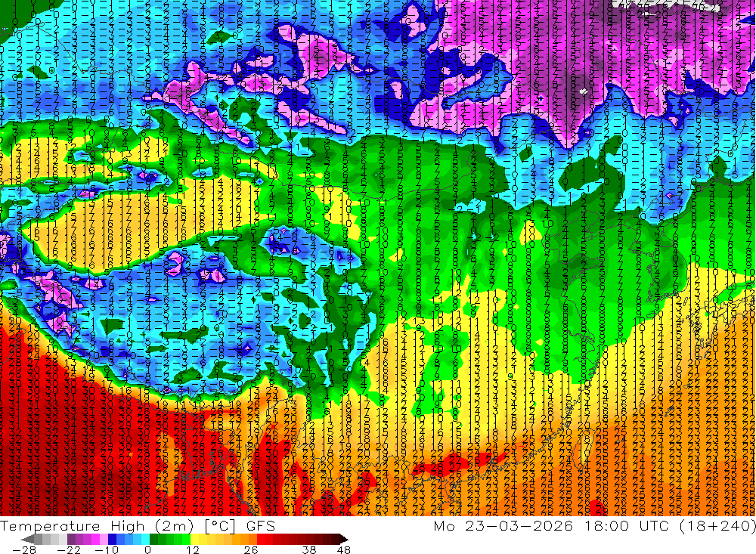Click the -28 legend value
Screen dimensions: 756x554
pos(24,550)
